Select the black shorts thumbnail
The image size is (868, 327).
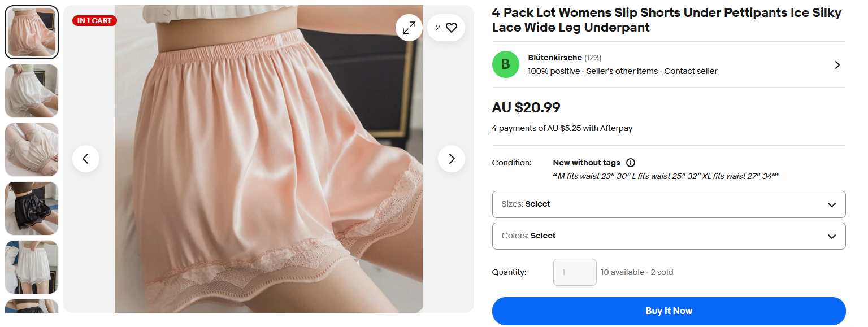click(32, 208)
